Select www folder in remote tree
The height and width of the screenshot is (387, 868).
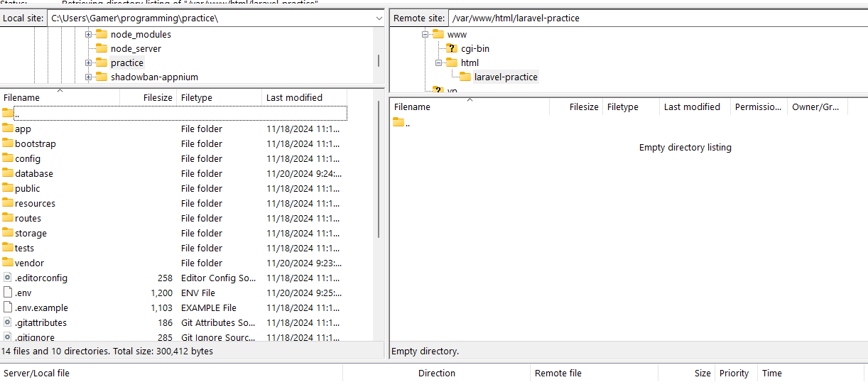pos(457,34)
